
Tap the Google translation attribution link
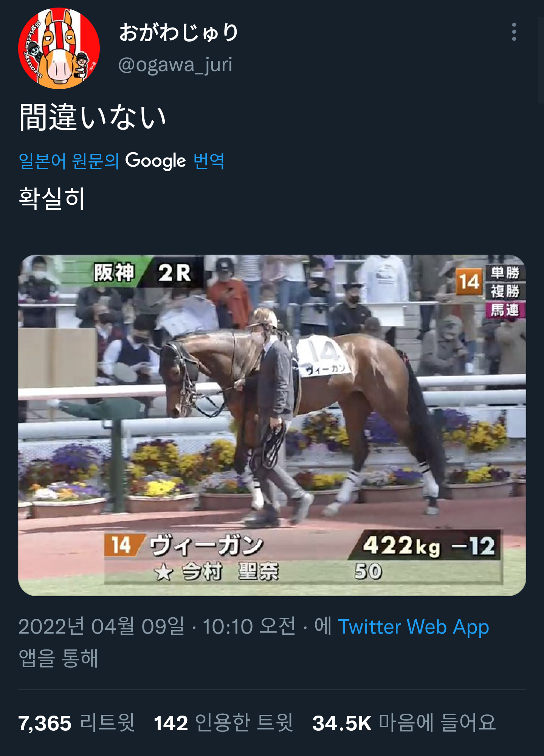pyautogui.click(x=121, y=161)
